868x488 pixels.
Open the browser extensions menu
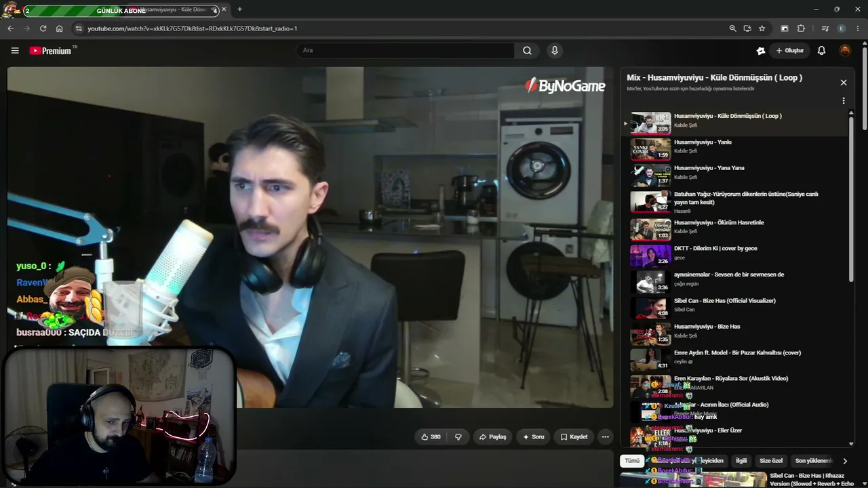(x=801, y=28)
